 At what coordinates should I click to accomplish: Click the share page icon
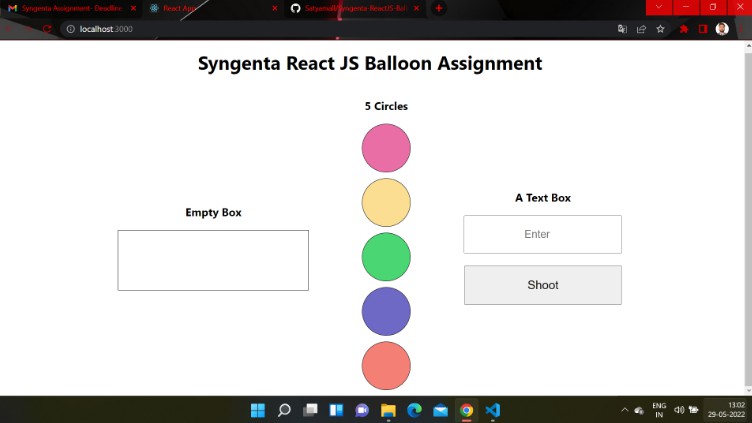(641, 29)
